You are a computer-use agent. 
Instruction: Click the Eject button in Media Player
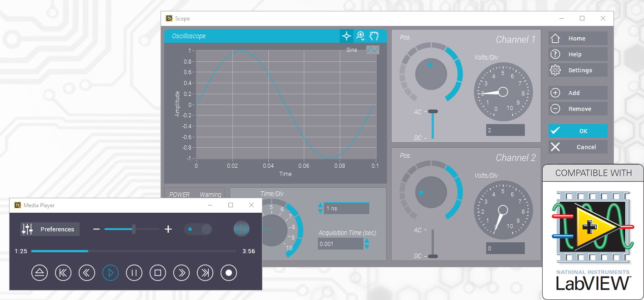pyautogui.click(x=40, y=273)
